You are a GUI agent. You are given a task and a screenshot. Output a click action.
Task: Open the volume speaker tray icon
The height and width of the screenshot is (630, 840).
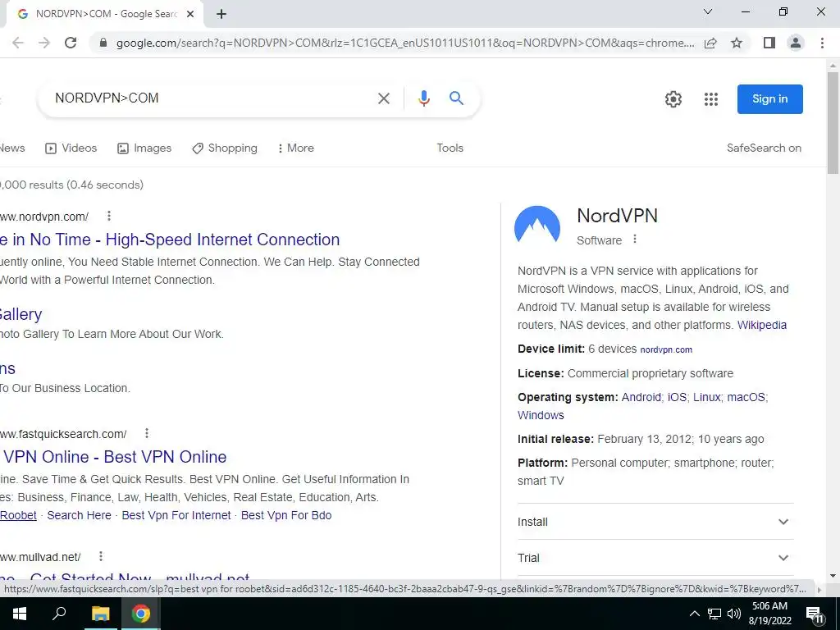coord(734,614)
